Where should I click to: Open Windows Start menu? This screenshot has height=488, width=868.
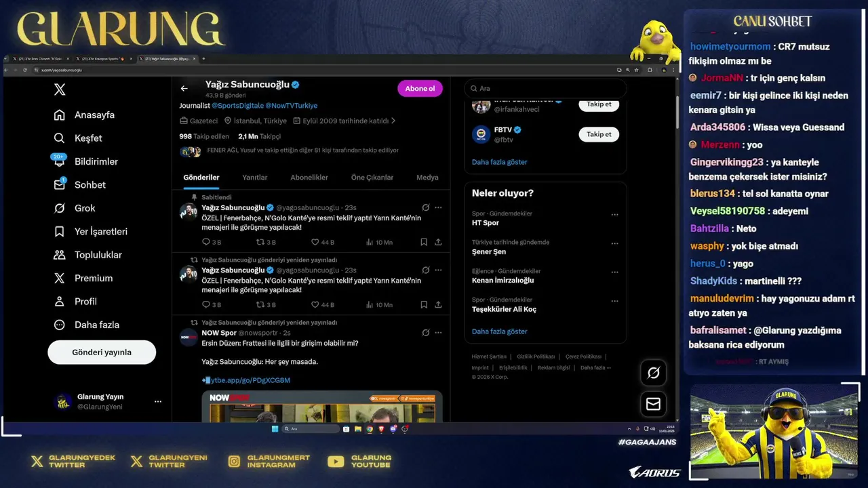275,429
